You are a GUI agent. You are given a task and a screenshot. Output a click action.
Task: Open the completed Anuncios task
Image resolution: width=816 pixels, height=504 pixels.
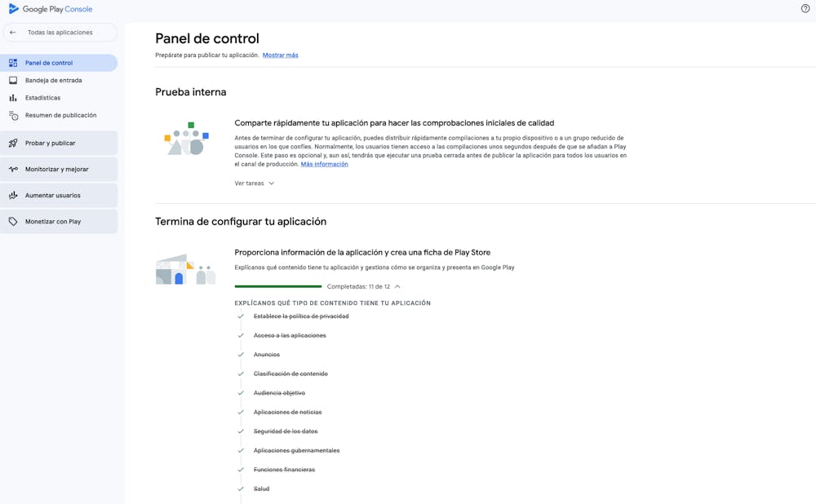coord(267,355)
